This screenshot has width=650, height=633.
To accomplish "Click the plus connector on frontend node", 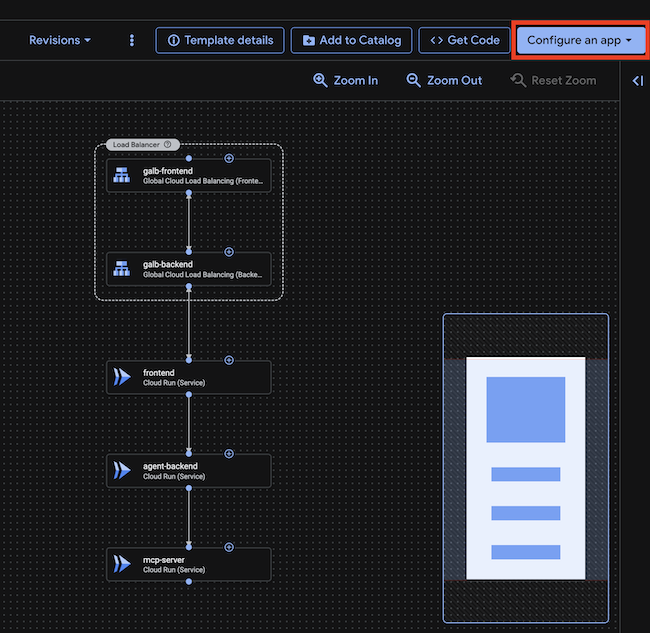I will [229, 360].
